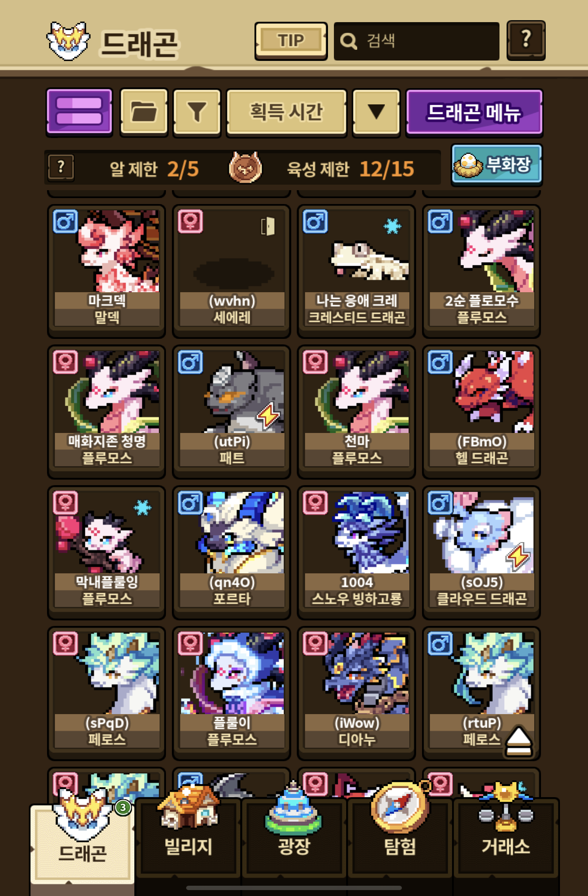
Task: Toggle sort order with the down triangle
Action: (376, 112)
